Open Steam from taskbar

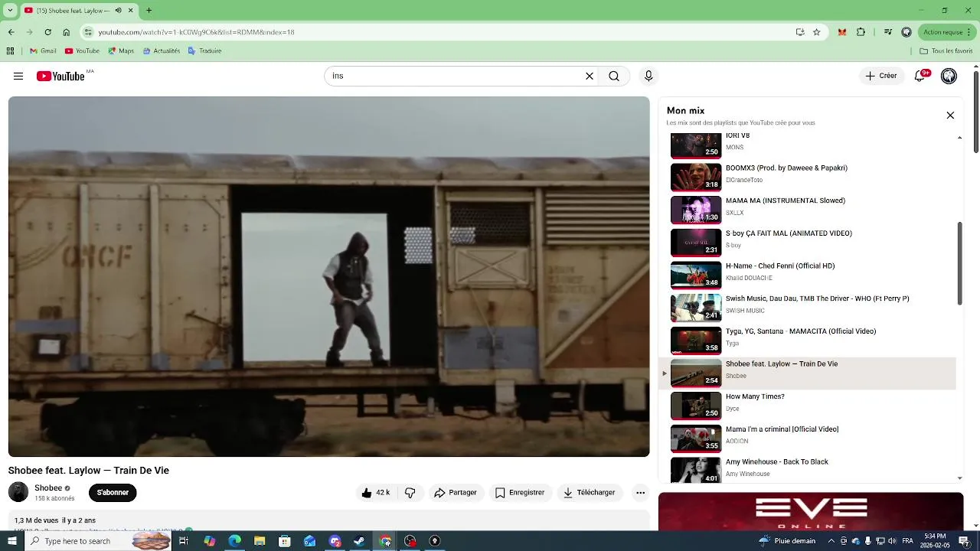360,541
